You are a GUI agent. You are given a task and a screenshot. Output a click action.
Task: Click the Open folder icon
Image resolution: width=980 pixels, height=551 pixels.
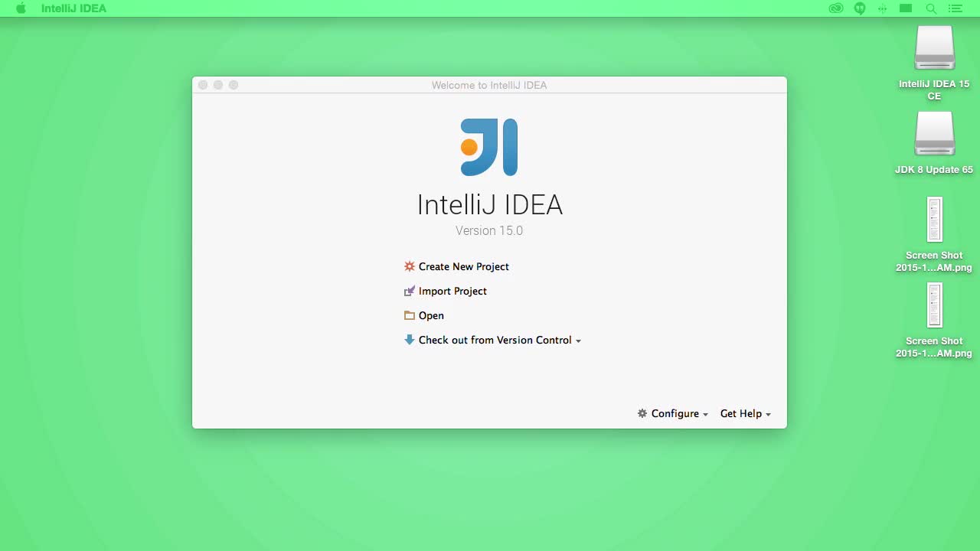coord(410,315)
